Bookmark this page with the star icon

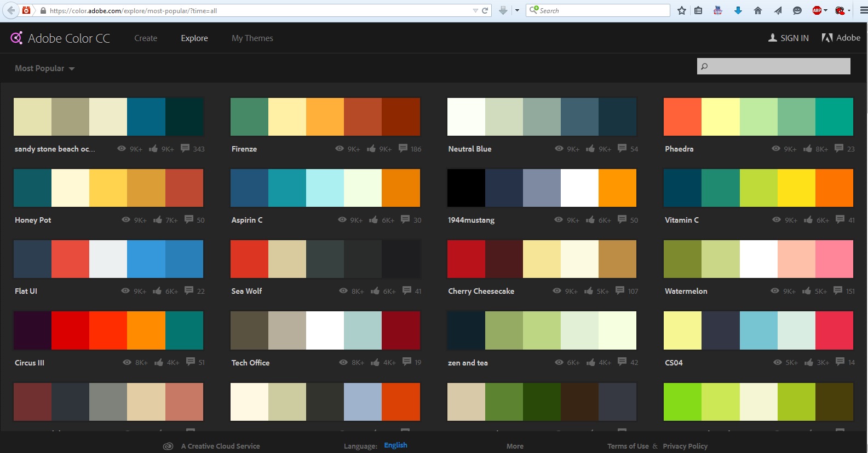click(x=682, y=10)
